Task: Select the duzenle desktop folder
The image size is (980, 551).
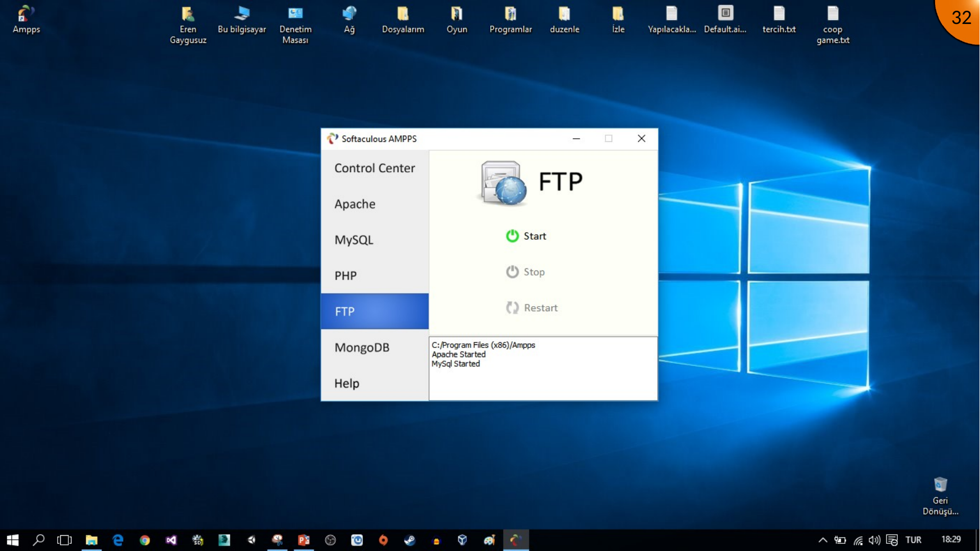Action: tap(564, 19)
